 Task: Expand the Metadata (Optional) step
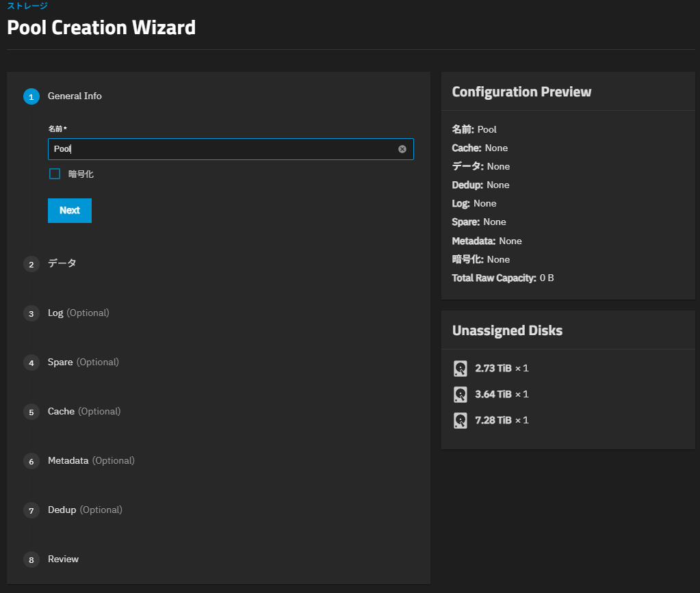(x=91, y=460)
